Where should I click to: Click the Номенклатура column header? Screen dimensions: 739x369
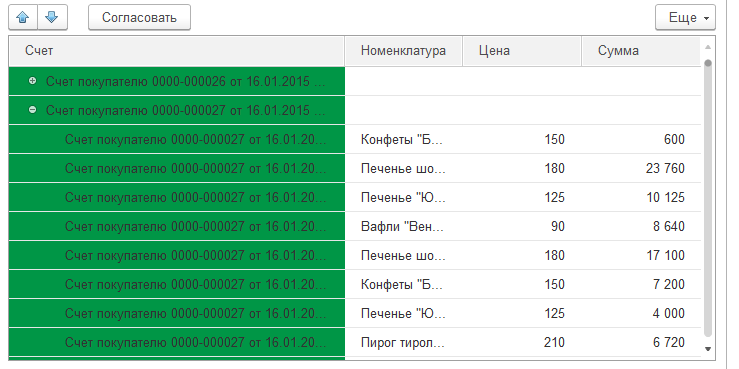point(403,51)
